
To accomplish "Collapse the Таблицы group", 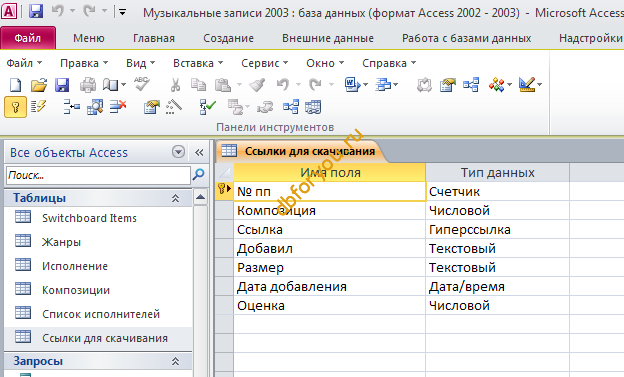I will pyautogui.click(x=175, y=198).
